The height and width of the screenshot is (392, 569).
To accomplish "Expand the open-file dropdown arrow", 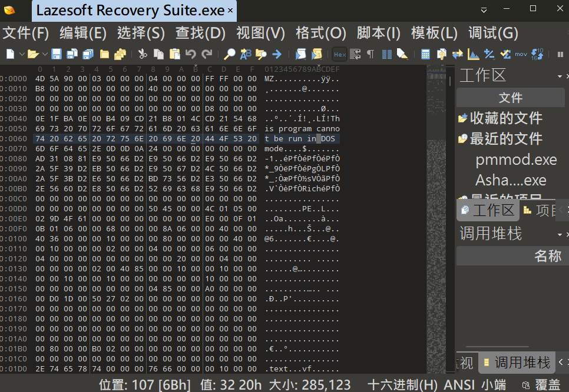I will click(45, 54).
